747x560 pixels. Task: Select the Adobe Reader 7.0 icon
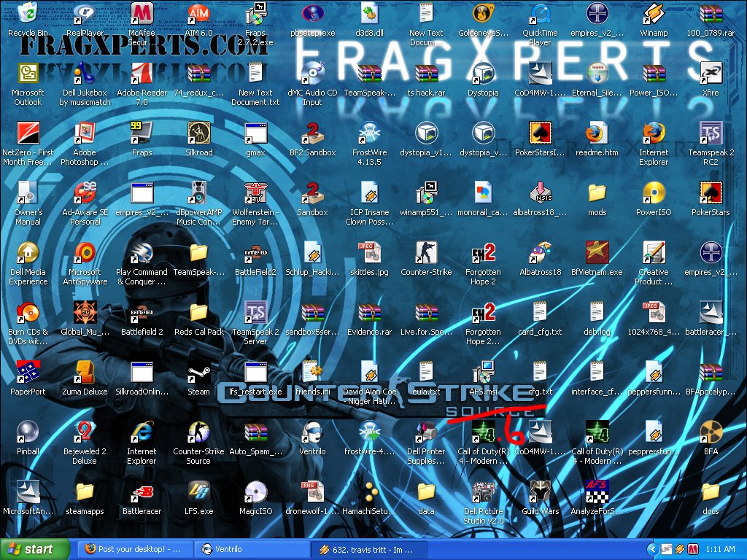tap(142, 73)
